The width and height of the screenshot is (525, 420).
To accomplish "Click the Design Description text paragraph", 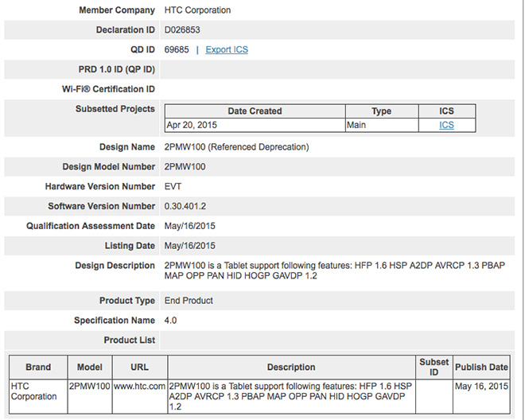I will (334, 270).
